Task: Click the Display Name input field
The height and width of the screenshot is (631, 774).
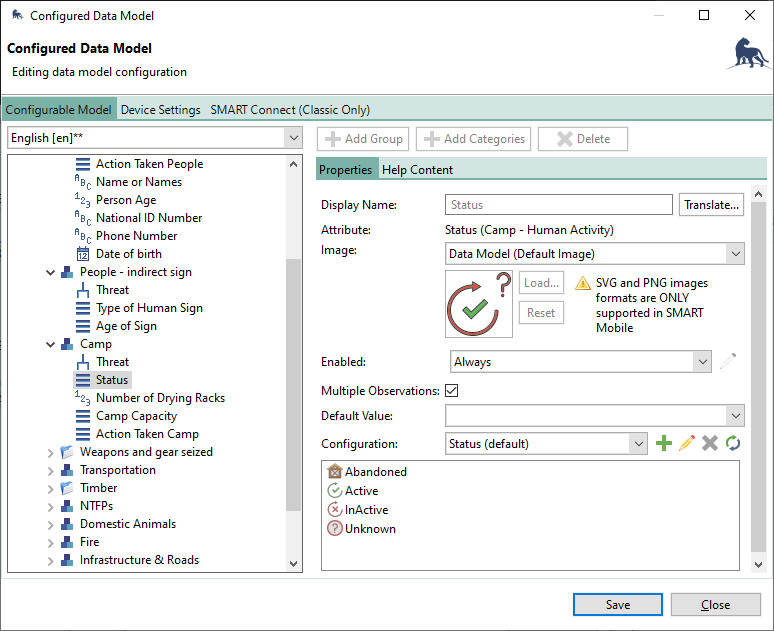Action: click(x=559, y=205)
